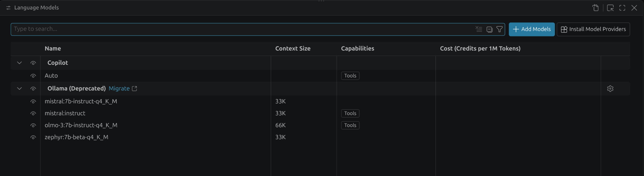This screenshot has height=176, width=644.
Task: Select mistral:7b-instruct-q4_K_M model name
Action: point(81,101)
